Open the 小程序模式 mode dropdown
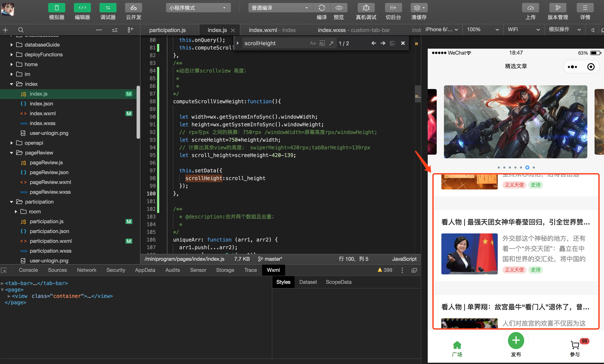Image resolution: width=604 pixels, height=364 pixels. click(198, 8)
